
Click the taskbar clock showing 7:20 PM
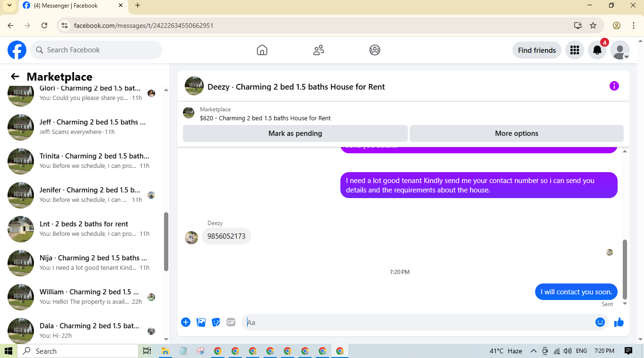coord(604,351)
